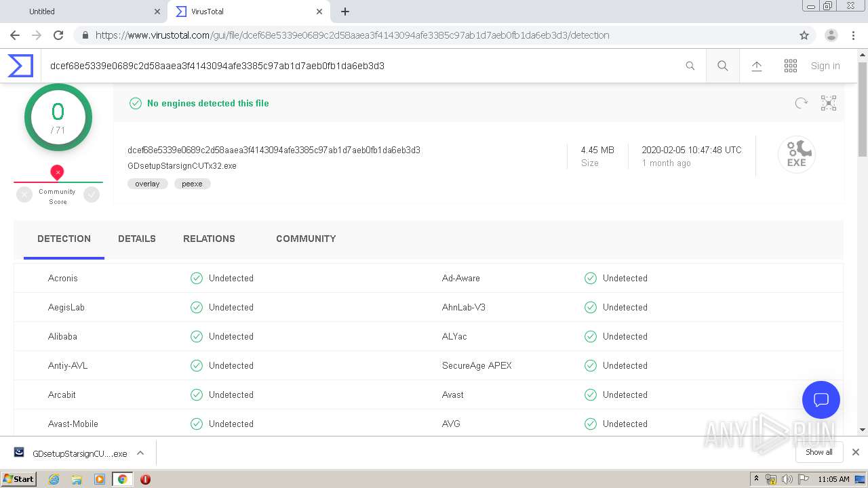The image size is (868, 488).
Task: Click Chrome reload button
Action: [58, 35]
